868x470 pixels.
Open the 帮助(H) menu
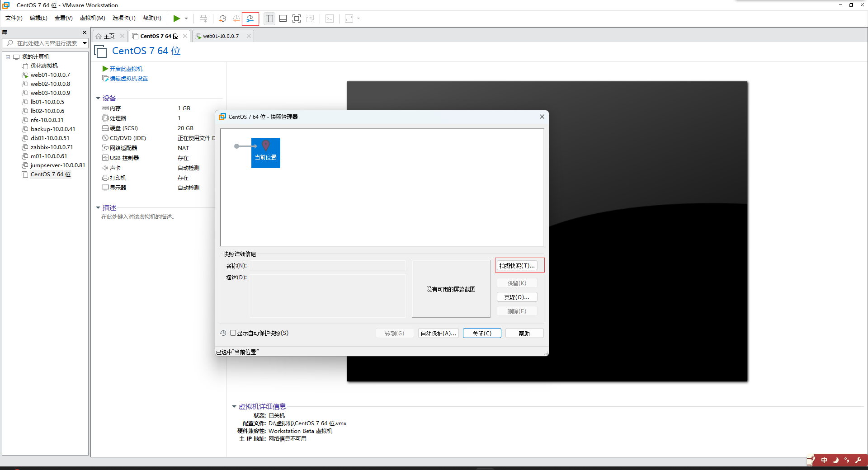click(152, 18)
